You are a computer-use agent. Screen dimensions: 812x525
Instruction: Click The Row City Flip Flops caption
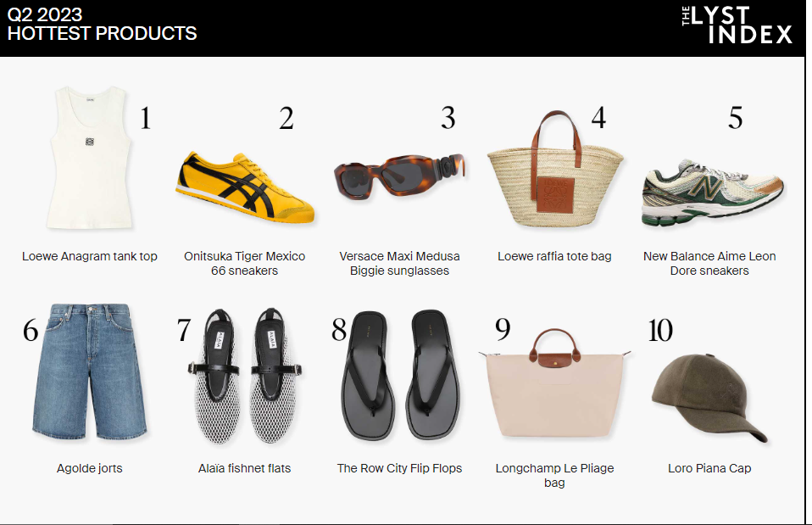pyautogui.click(x=399, y=468)
